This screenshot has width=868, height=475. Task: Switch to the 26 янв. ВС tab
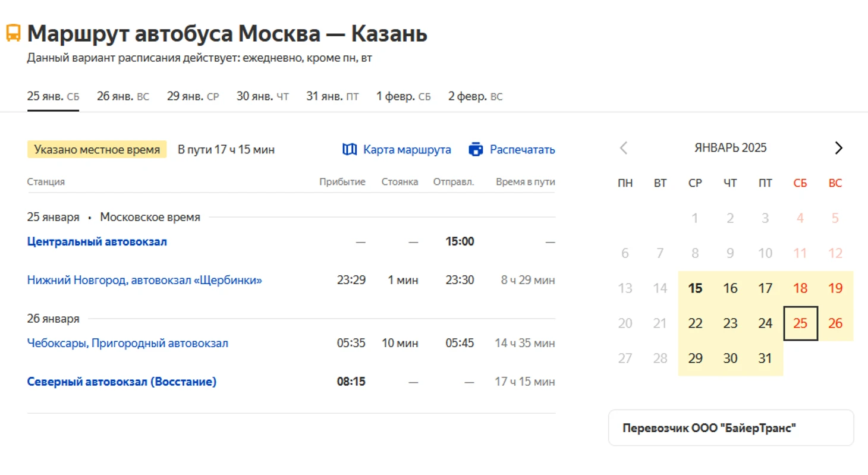tap(123, 96)
